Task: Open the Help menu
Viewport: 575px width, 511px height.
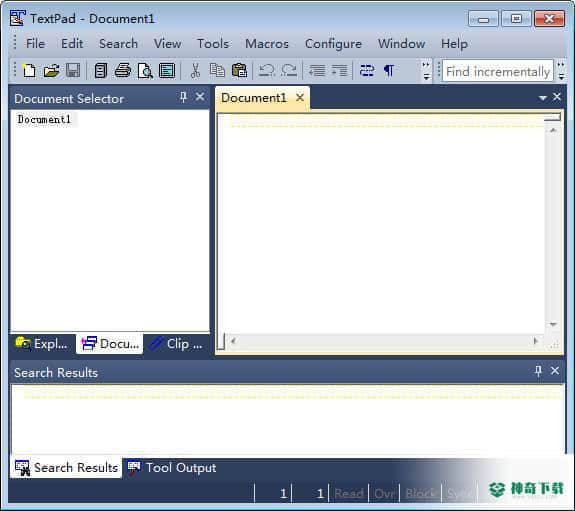Action: point(454,44)
